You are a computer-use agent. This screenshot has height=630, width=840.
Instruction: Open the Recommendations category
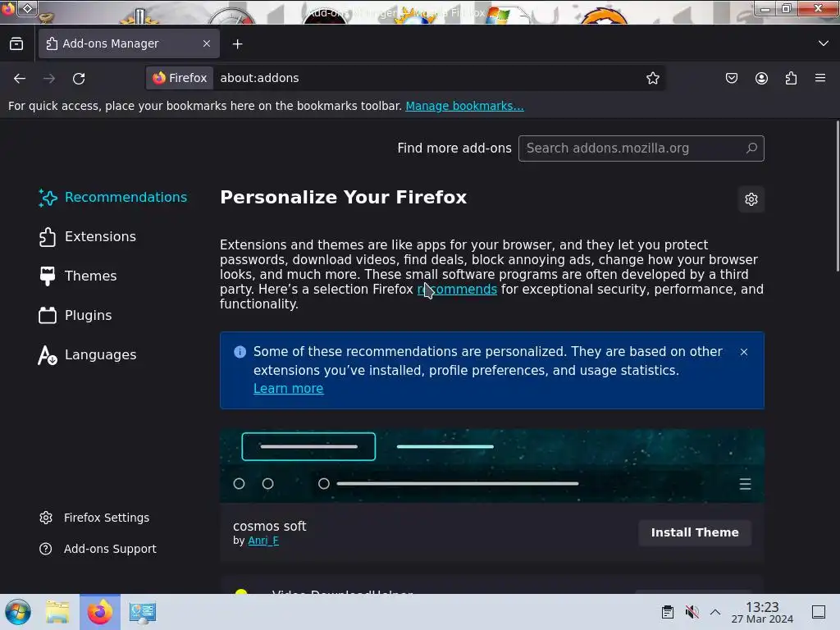113,198
